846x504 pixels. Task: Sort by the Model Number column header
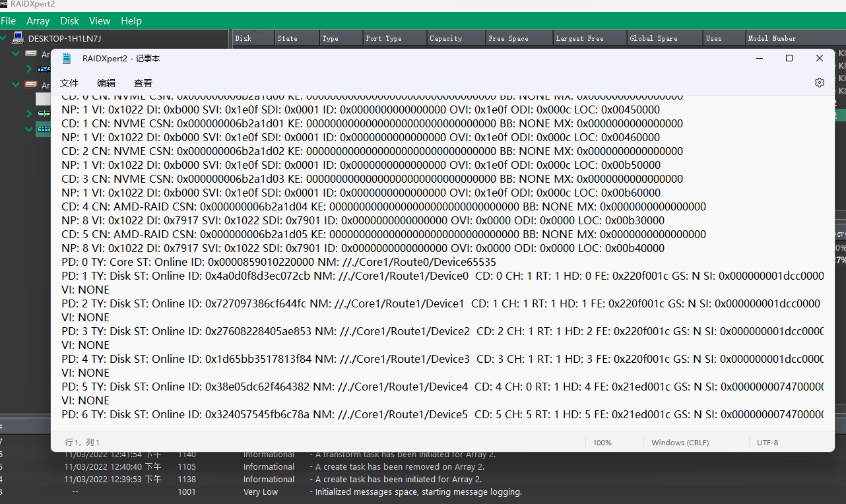coord(796,38)
